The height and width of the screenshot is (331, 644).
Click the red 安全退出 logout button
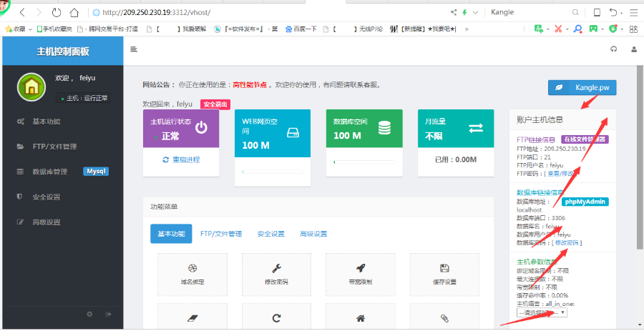[x=215, y=104]
